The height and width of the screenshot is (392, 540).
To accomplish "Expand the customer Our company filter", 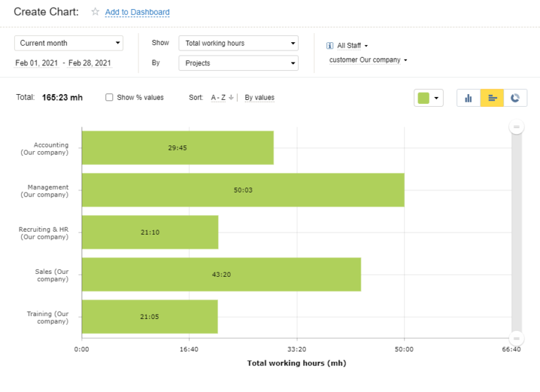I will click(x=368, y=60).
